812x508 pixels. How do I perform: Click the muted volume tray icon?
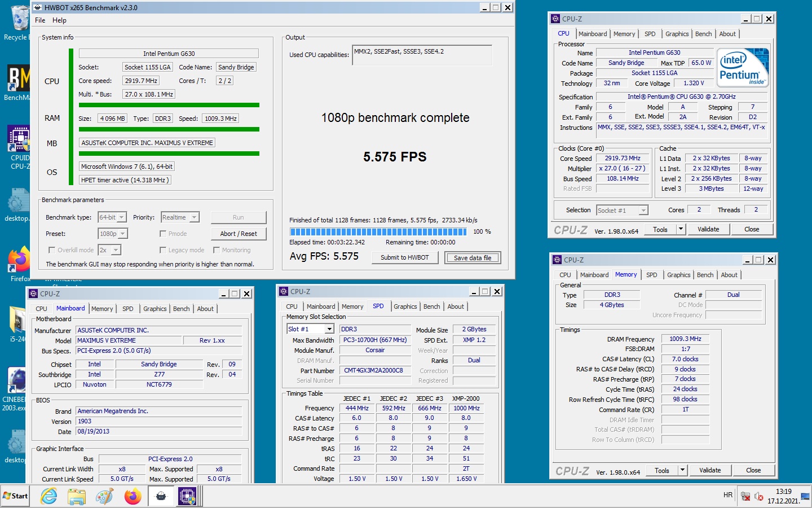coord(759,497)
